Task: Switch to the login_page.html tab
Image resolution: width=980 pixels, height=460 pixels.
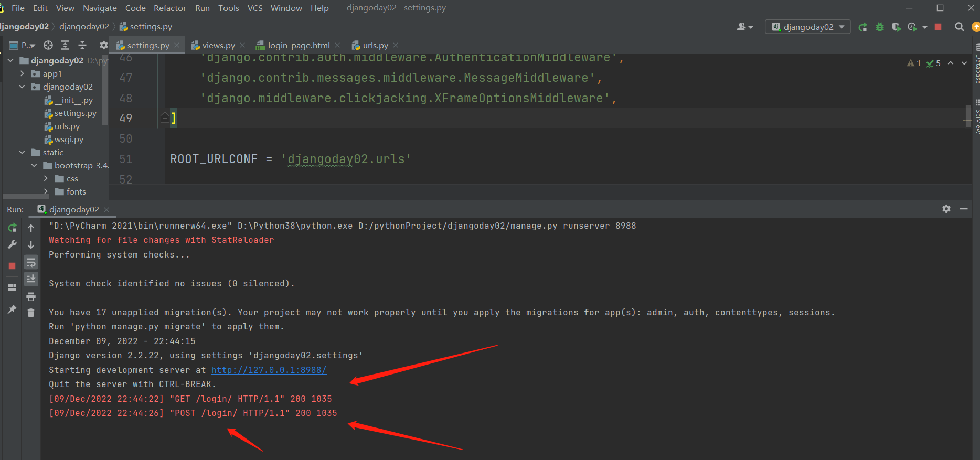Action: (x=299, y=46)
